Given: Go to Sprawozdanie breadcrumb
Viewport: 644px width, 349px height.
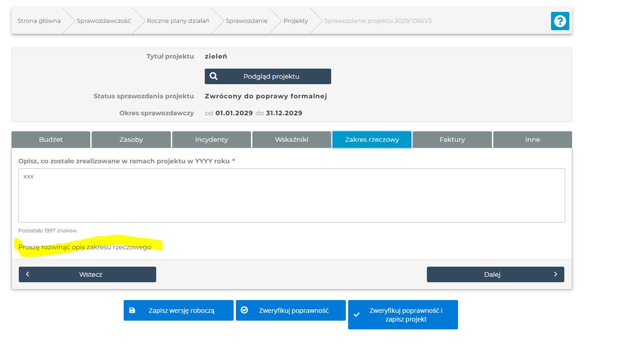Looking at the screenshot, I should pyautogui.click(x=246, y=21).
